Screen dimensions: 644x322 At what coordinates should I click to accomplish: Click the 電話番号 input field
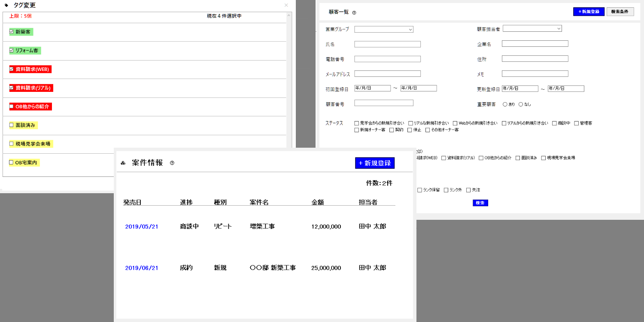point(387,59)
